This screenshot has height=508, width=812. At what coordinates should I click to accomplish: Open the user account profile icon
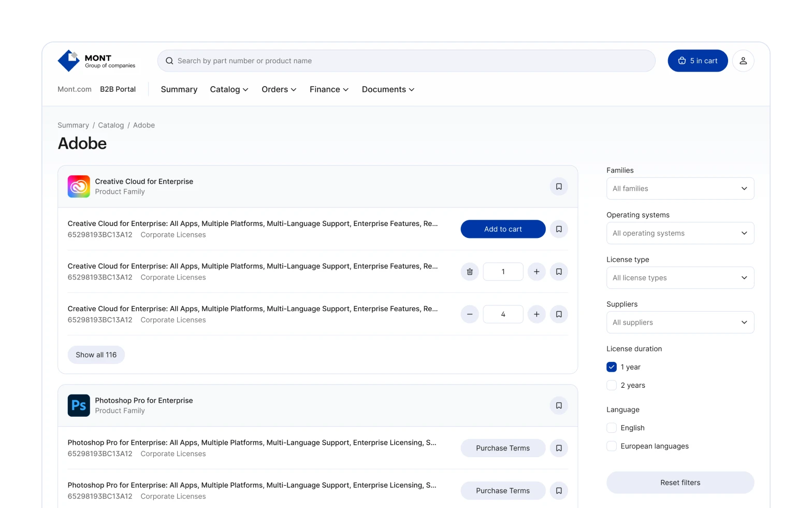pyautogui.click(x=743, y=61)
